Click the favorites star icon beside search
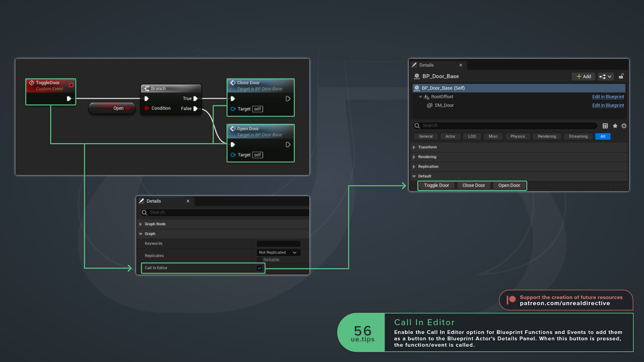The width and height of the screenshot is (644, 362). (615, 126)
